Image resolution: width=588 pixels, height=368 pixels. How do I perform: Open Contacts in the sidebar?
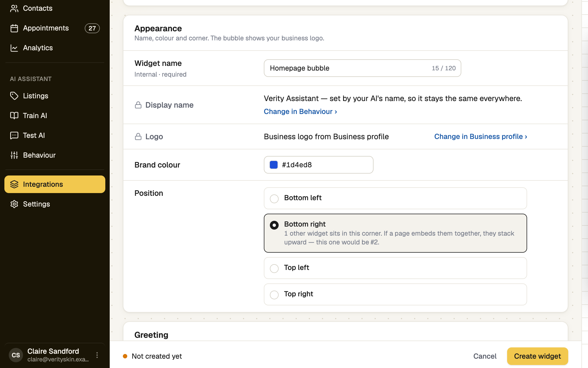55,9
